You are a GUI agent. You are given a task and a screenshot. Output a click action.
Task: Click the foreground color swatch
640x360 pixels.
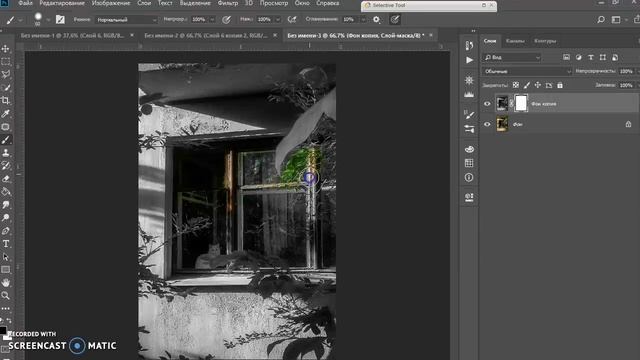point(2,330)
